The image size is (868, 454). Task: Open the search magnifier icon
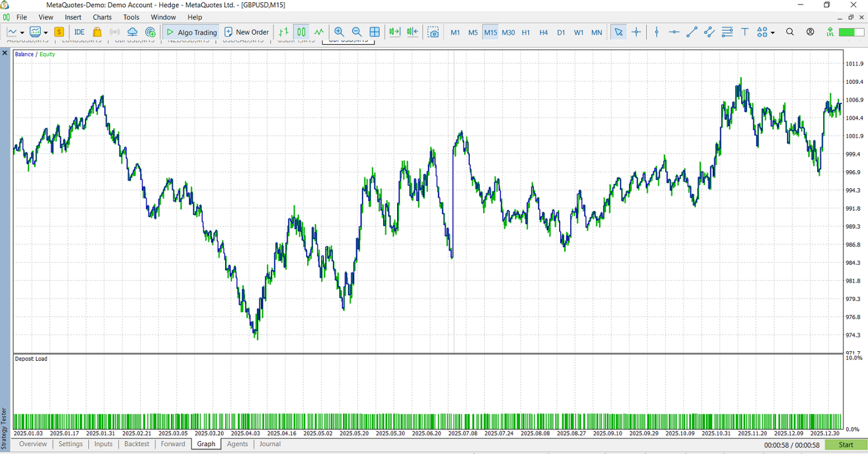[x=790, y=32]
